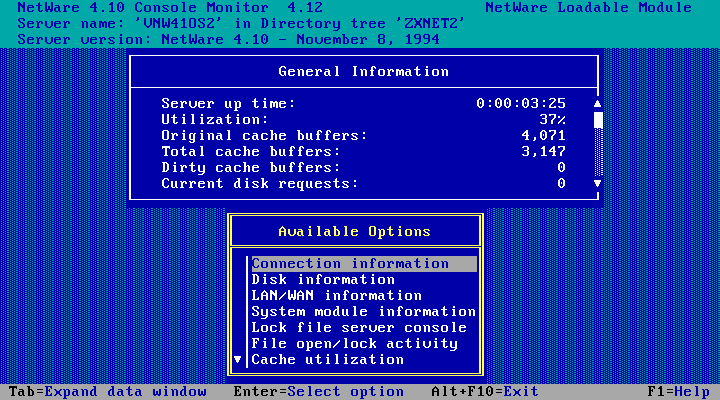Open System module information
Image resolution: width=720 pixels, height=400 pixels.
pos(364,312)
